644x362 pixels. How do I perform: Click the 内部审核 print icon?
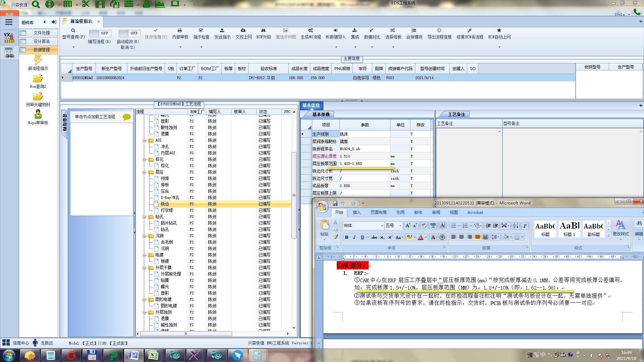[x=180, y=31]
